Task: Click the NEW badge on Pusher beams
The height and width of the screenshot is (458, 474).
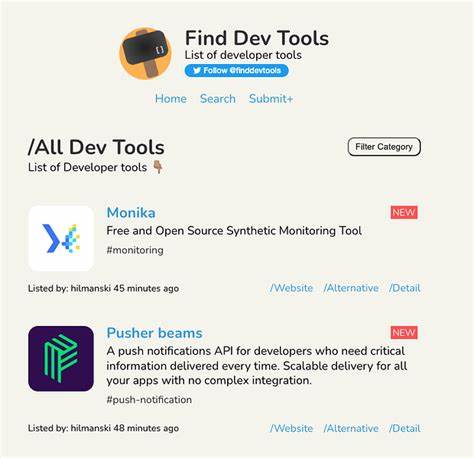Action: (404, 332)
